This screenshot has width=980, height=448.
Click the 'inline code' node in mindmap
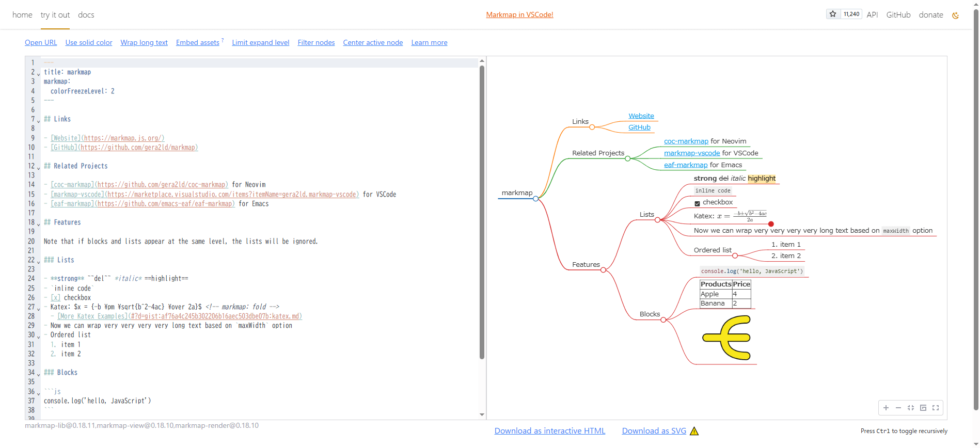pyautogui.click(x=713, y=190)
